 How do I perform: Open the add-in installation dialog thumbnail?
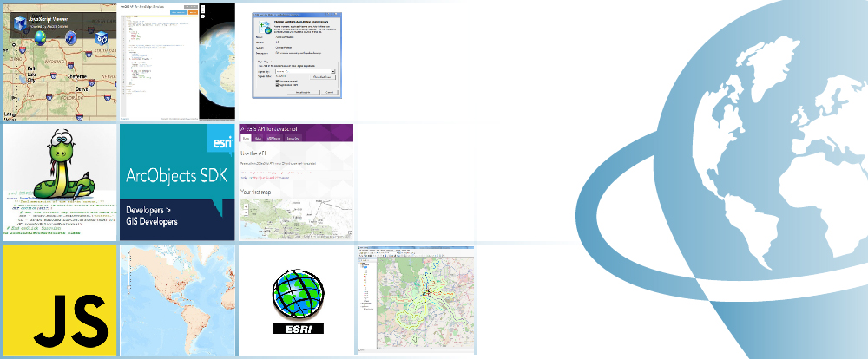(297, 55)
